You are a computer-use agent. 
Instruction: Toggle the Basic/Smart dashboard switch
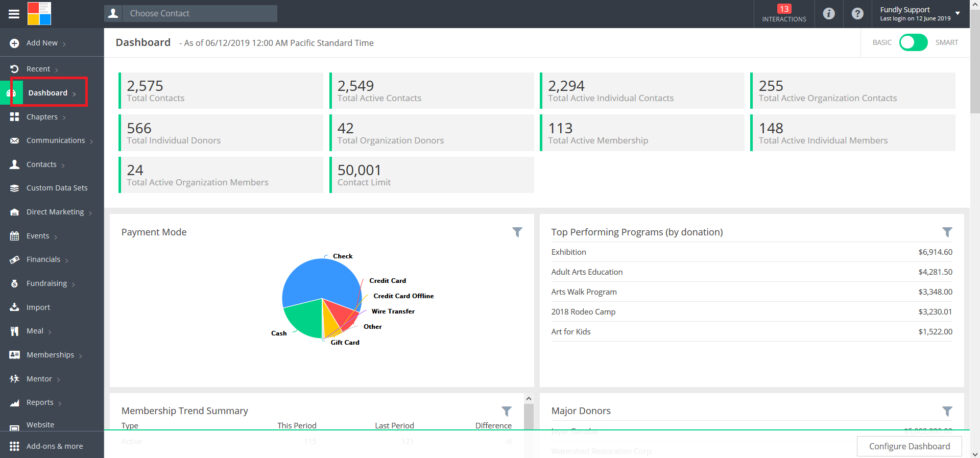[x=913, y=42]
